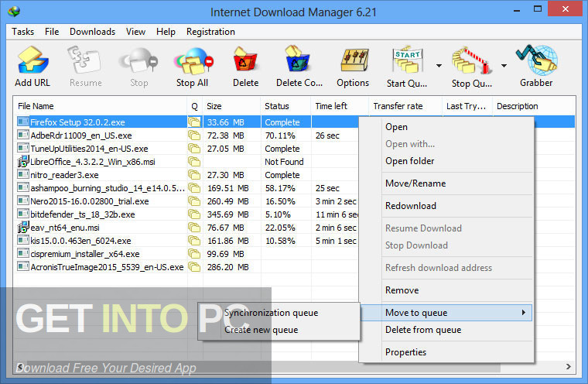Click installer icon beside LibreOffice_4.3.2.2_Win_x86.msi
588x384 pixels.
[x=23, y=161]
